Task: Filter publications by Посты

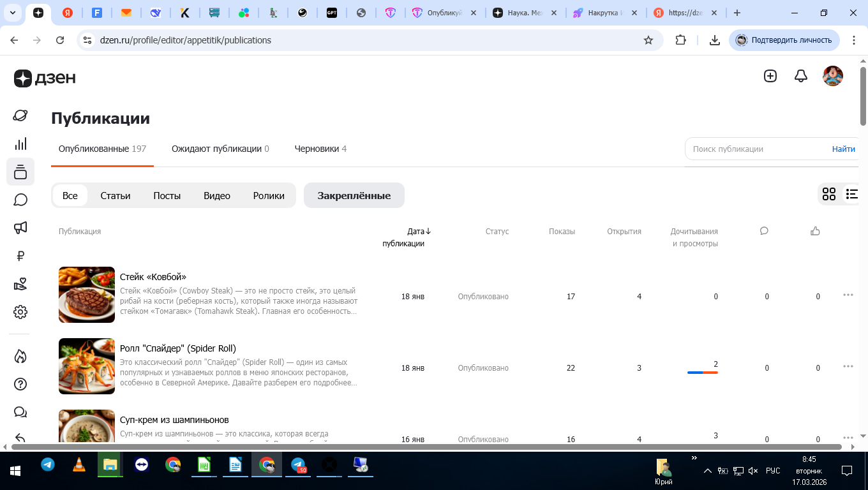Action: 167,195
